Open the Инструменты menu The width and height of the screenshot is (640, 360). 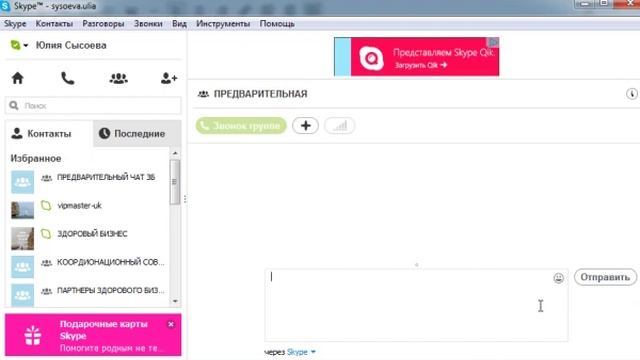(223, 24)
